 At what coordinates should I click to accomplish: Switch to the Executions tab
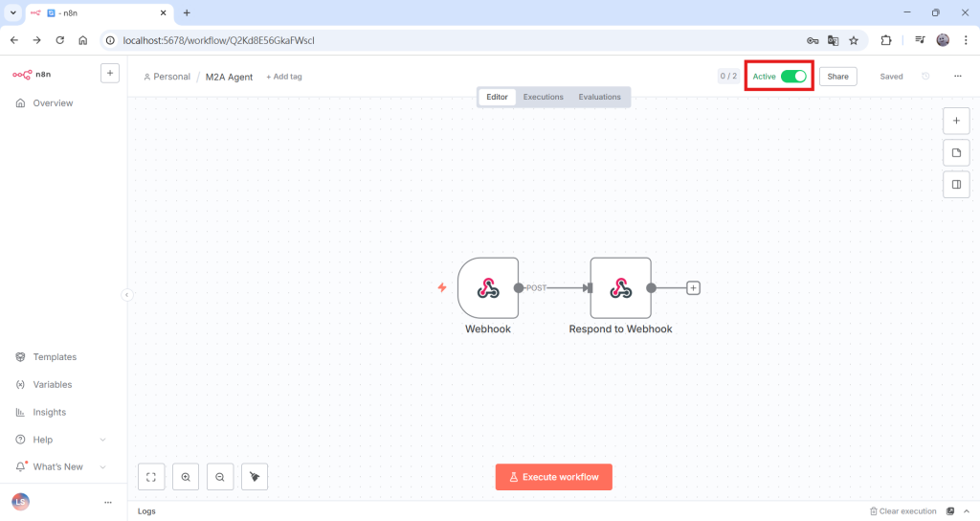click(x=544, y=97)
